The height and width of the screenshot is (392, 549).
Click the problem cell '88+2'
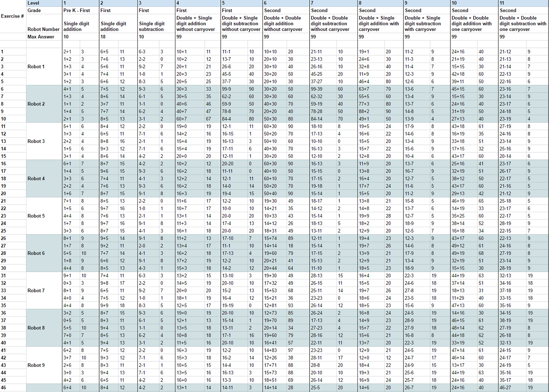click(371, 111)
